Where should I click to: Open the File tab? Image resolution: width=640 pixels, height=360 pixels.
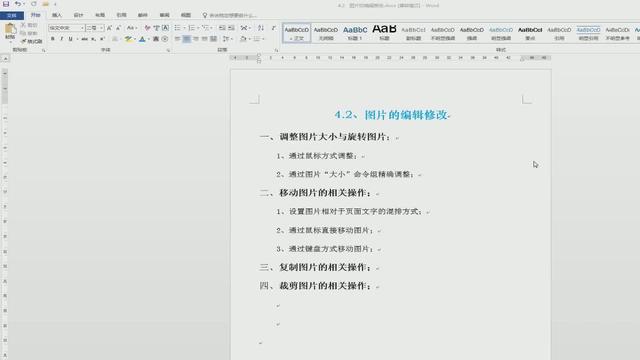point(12,16)
